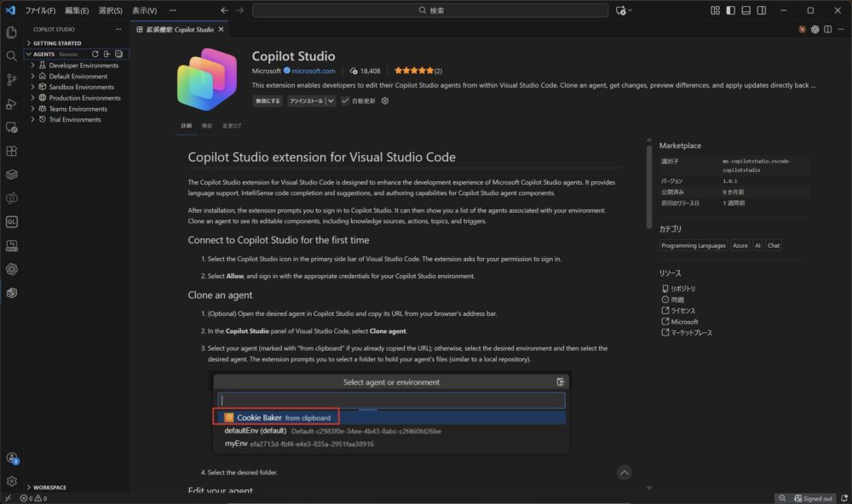Click the Search icon in activity bar
852x504 pixels.
pos(11,55)
